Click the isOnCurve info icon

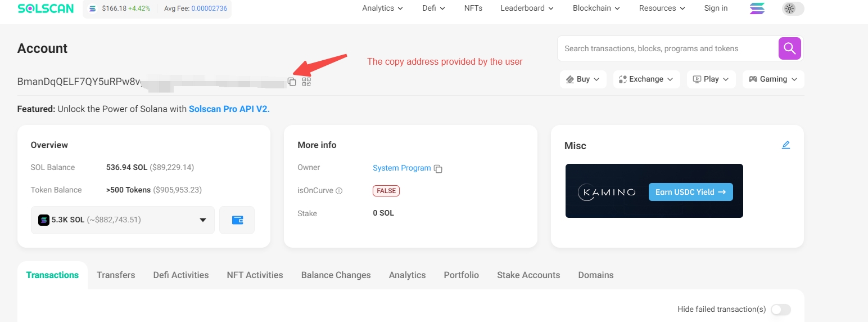tap(339, 191)
